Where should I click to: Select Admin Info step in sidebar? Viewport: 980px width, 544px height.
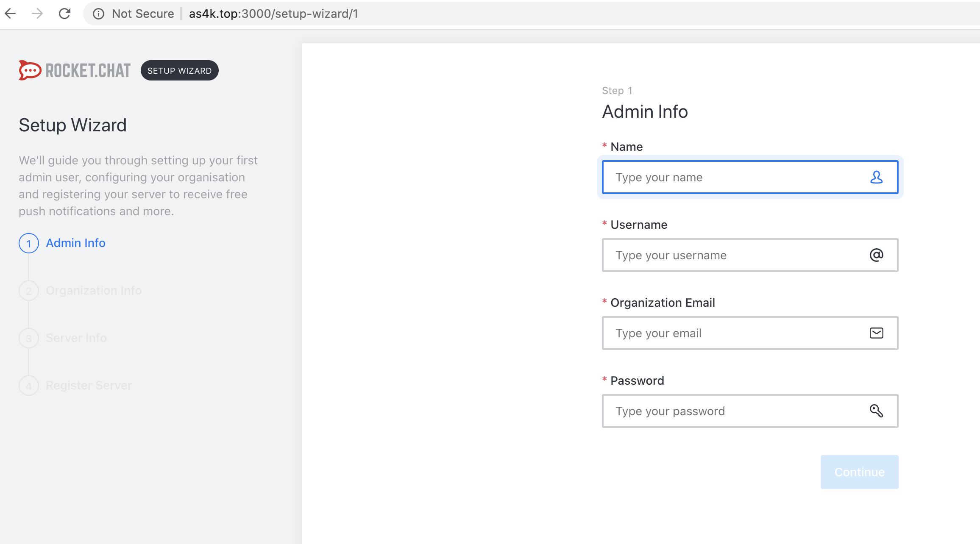(75, 243)
